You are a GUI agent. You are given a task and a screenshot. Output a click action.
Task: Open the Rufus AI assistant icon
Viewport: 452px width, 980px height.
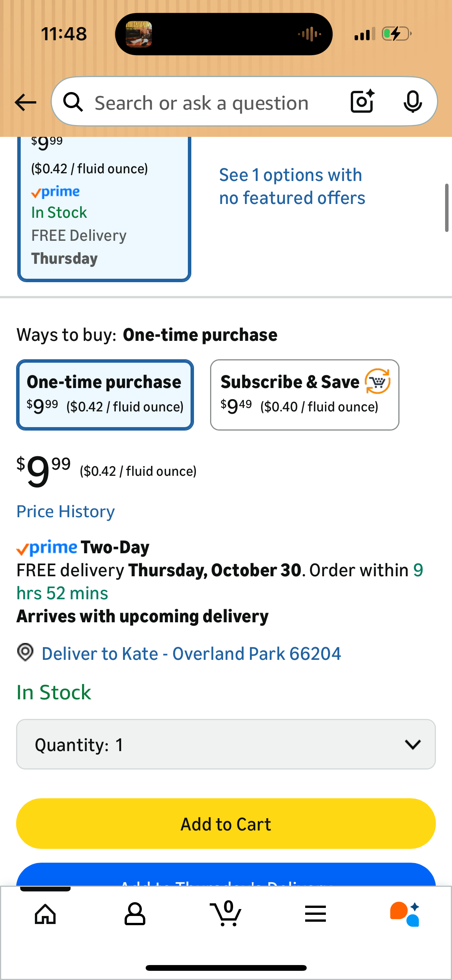point(405,914)
